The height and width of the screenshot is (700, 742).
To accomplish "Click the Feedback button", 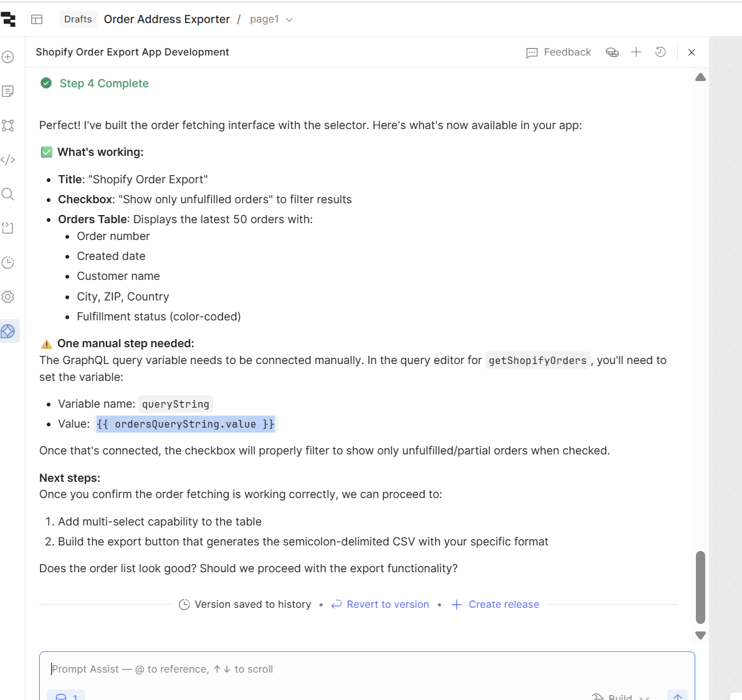I will click(x=559, y=52).
